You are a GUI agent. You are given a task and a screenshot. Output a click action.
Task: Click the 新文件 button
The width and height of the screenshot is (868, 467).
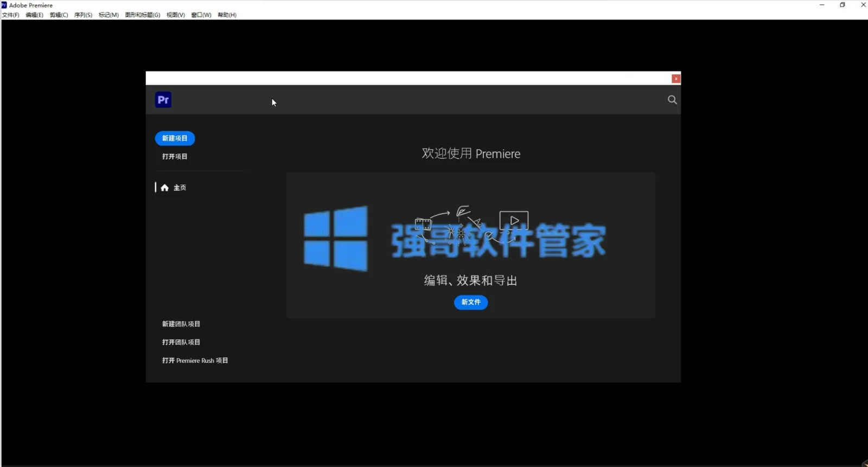471,302
